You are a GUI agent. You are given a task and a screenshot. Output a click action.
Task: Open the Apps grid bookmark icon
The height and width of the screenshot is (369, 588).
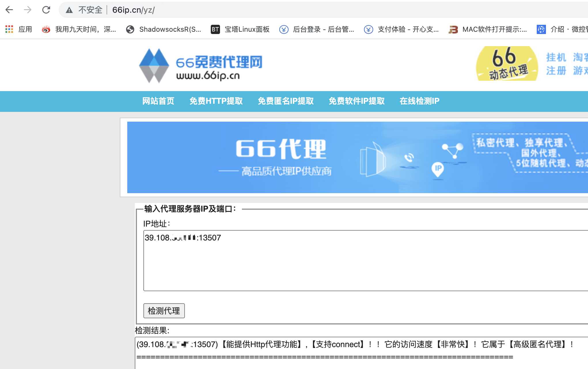point(9,29)
